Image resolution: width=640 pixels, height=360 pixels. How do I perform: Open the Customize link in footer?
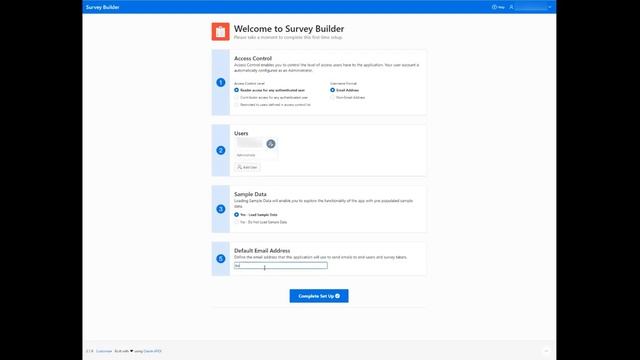pyautogui.click(x=104, y=351)
